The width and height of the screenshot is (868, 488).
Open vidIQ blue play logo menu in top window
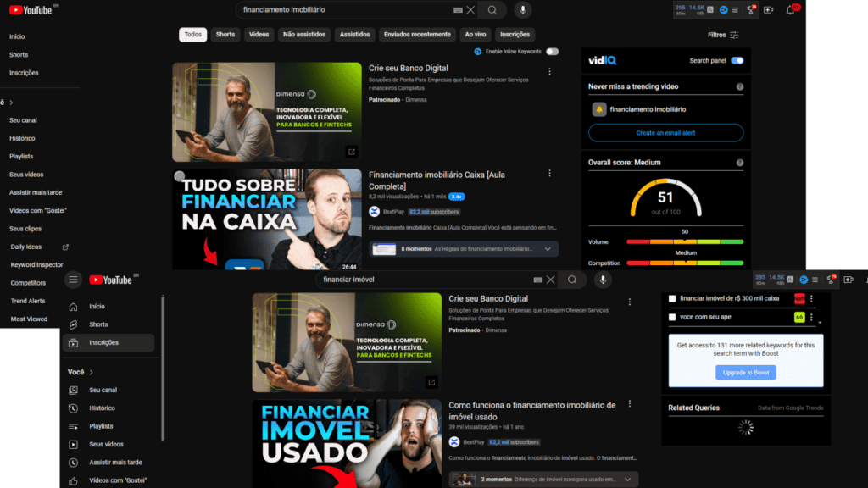(x=724, y=10)
